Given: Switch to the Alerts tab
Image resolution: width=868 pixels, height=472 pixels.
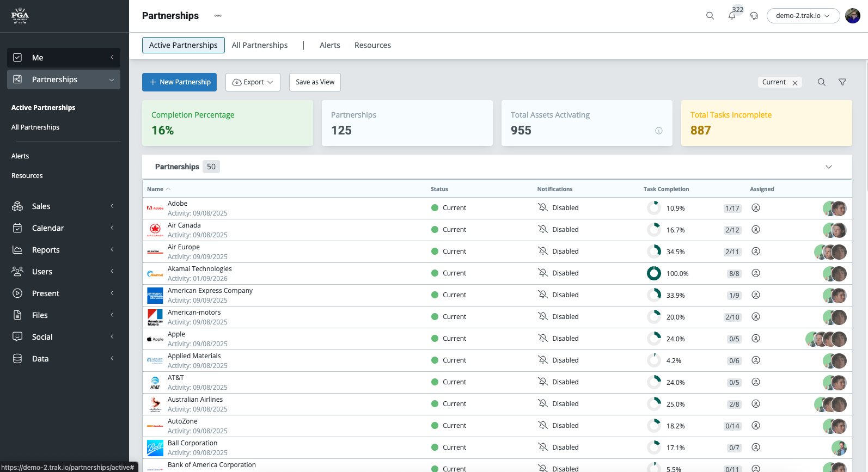Looking at the screenshot, I should 330,45.
